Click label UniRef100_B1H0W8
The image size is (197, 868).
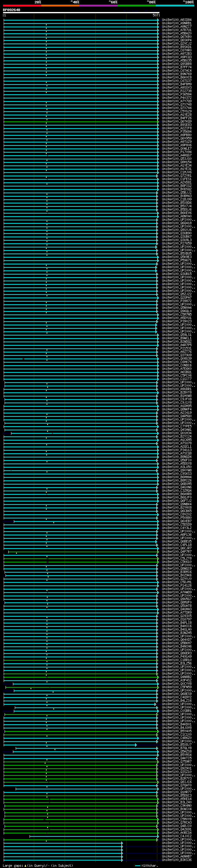click(x=177, y=396)
